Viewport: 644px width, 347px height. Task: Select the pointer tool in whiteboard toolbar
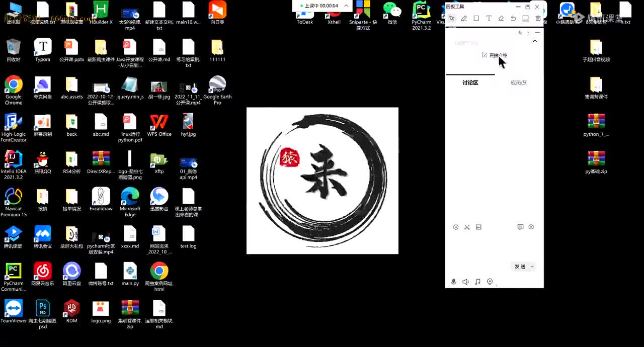452,19
